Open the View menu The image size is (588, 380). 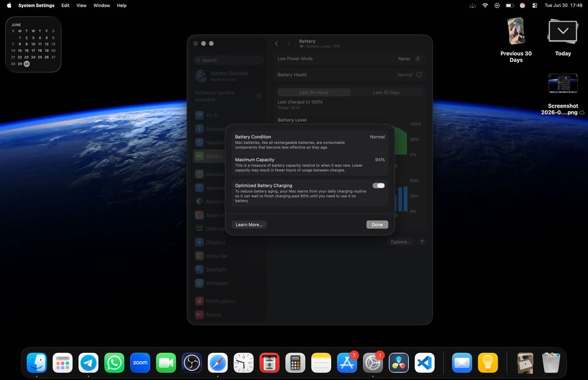pyautogui.click(x=81, y=5)
